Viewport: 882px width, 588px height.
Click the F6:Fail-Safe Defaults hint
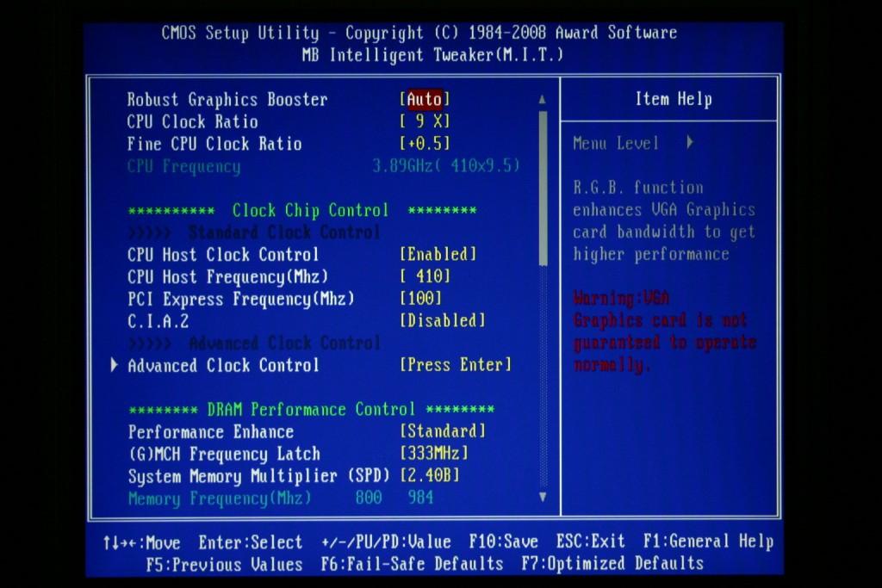point(413,564)
